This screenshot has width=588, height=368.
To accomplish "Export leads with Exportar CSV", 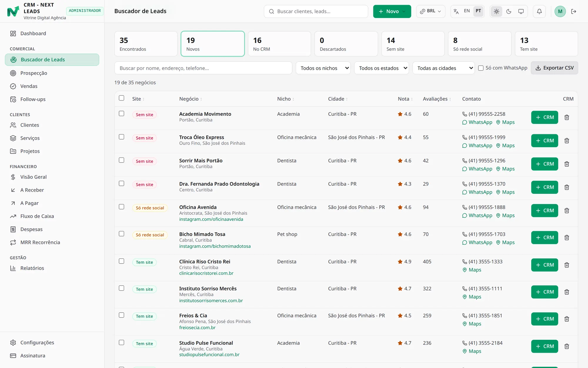I will point(554,68).
